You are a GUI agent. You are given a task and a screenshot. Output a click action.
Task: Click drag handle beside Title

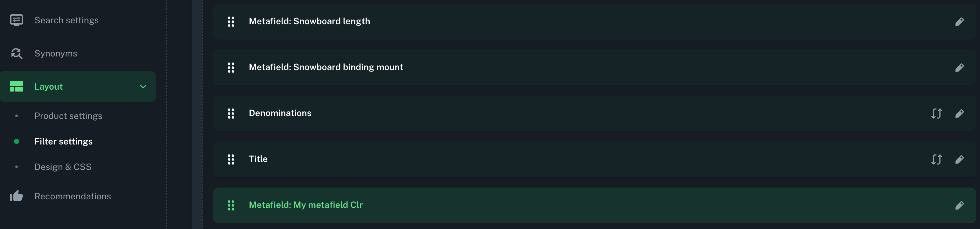point(231,159)
